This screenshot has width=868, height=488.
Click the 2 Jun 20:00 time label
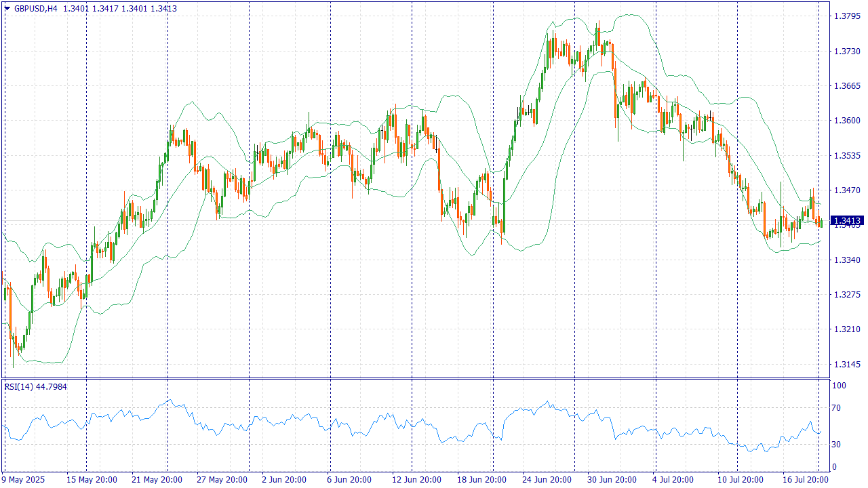pos(285,480)
